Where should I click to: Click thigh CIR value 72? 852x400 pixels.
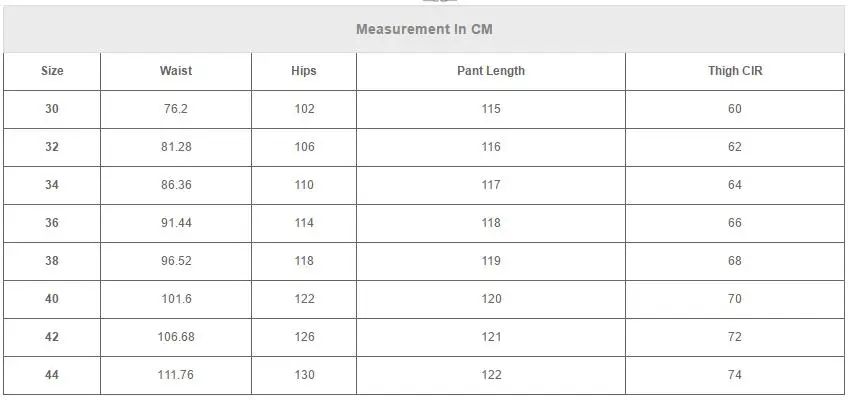point(735,337)
